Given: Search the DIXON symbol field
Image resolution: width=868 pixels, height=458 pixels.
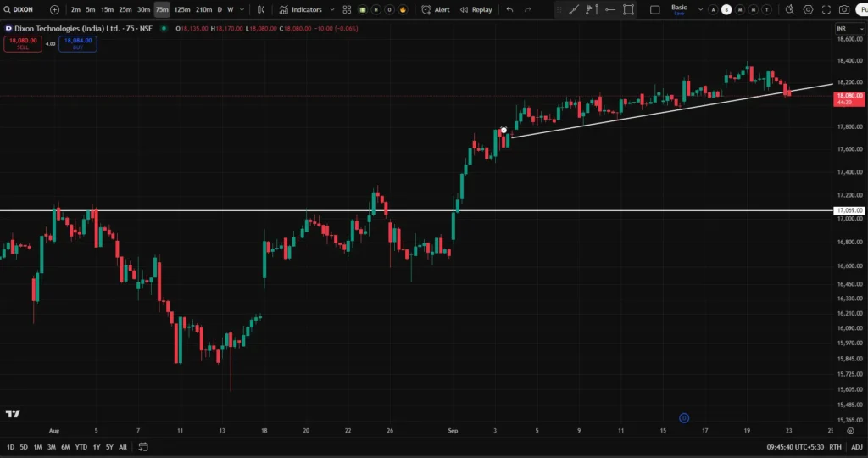Looking at the screenshot, I should pyautogui.click(x=23, y=9).
